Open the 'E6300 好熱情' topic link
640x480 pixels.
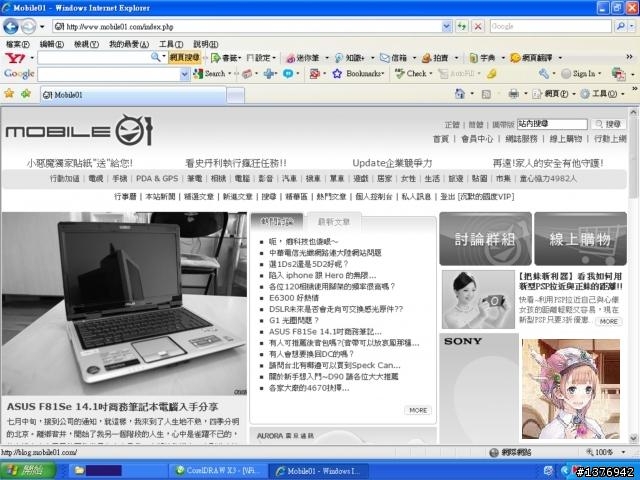294,298
